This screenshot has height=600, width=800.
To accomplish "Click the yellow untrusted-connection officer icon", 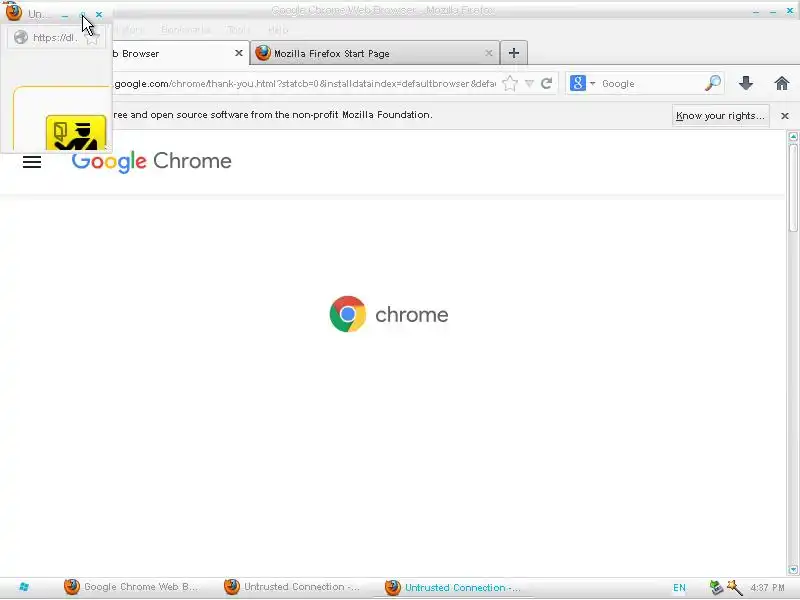I will click(76, 133).
